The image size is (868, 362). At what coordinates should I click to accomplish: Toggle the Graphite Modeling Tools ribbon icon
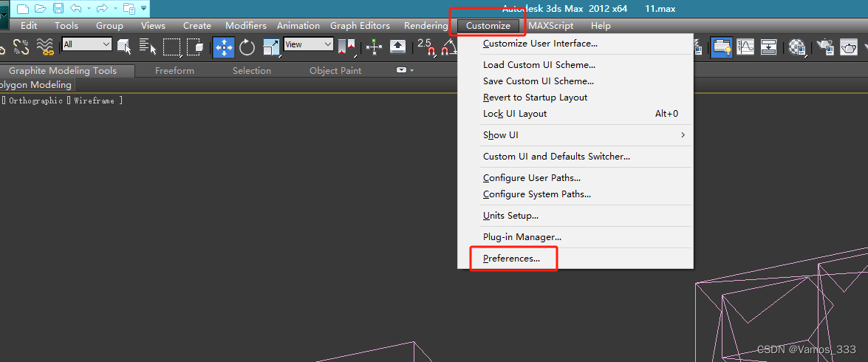(x=721, y=47)
